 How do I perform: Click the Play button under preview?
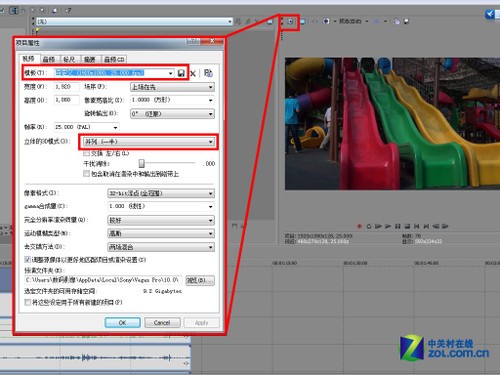coord(388,226)
